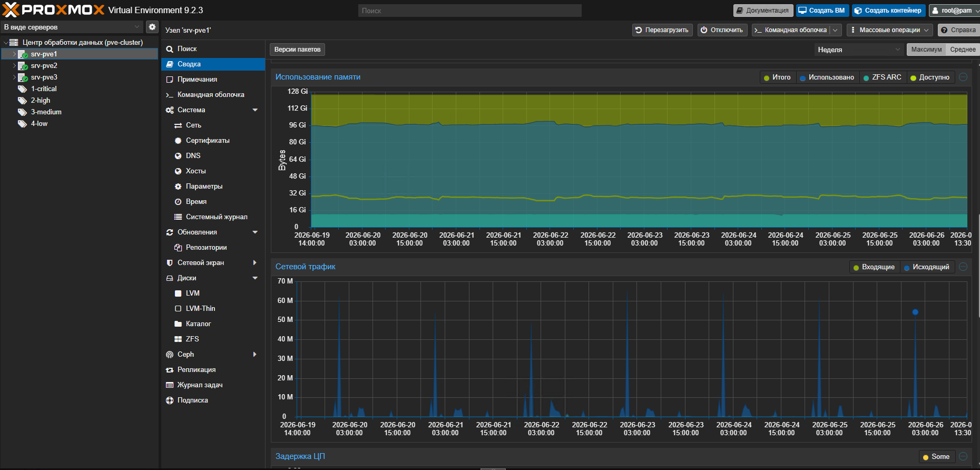
Task: Toggle the Входящие traffic series
Action: point(874,267)
